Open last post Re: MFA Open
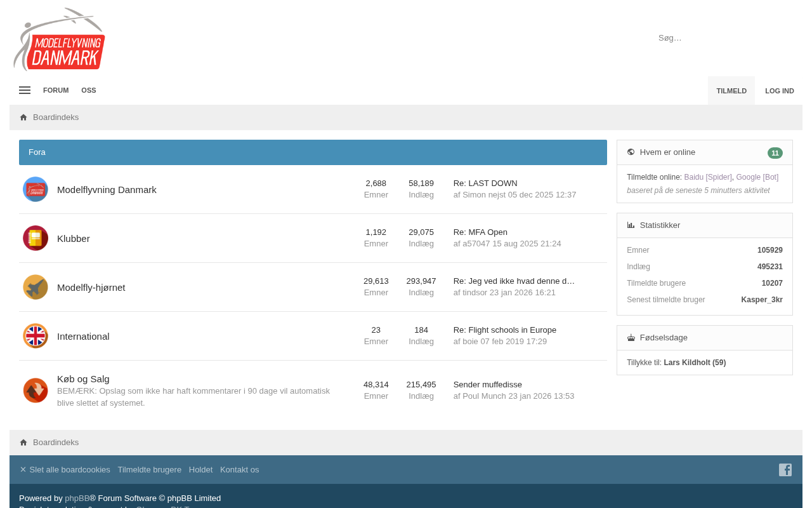The height and width of the screenshot is (508, 812). coord(480,232)
